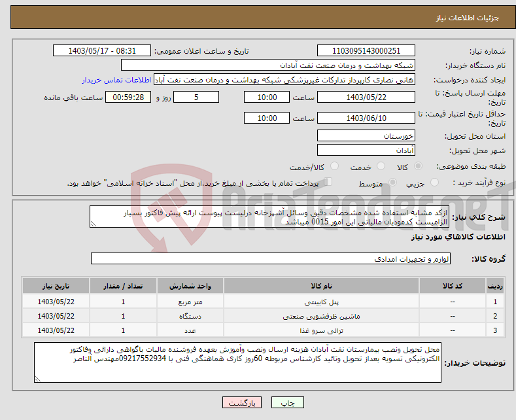Click the resize handle of buyer notes textarea
This screenshot has width=516, height=420.
(x=37, y=379)
